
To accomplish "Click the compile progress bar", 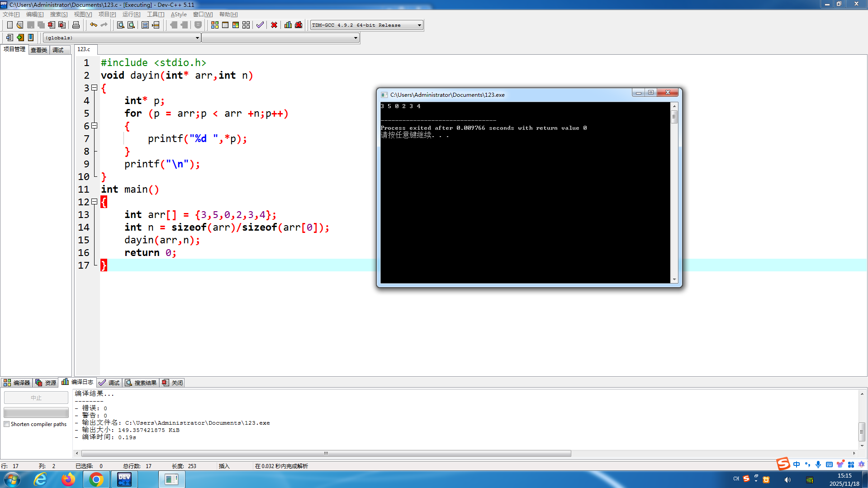I will [x=36, y=412].
